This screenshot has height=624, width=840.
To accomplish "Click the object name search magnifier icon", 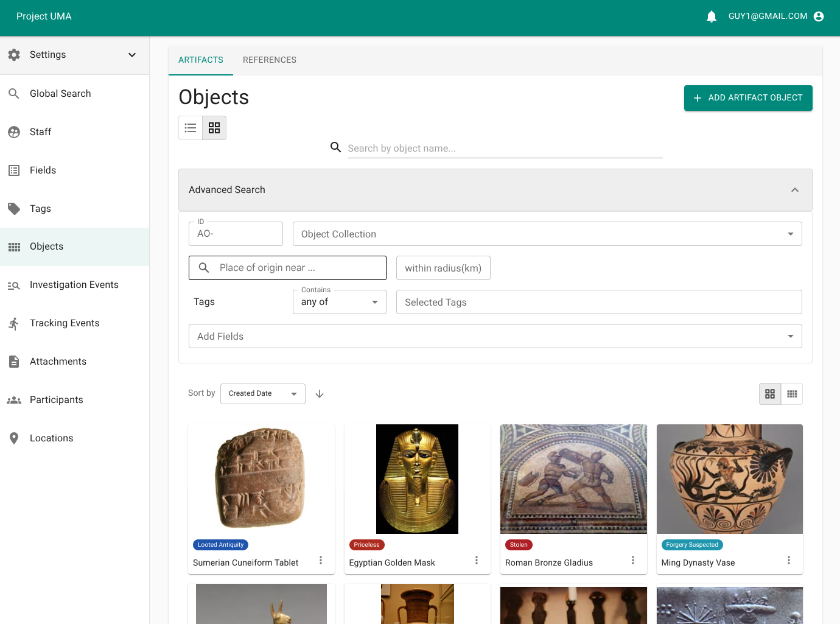I will [335, 147].
